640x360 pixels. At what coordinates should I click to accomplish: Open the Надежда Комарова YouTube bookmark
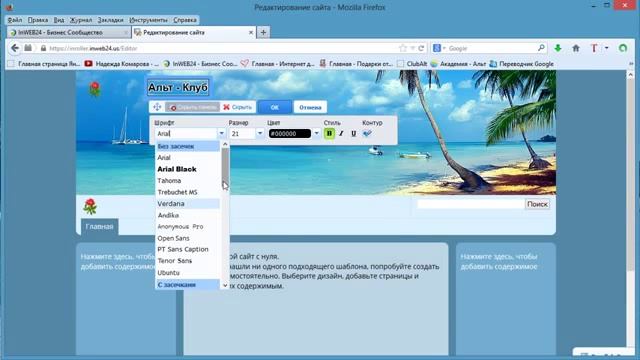coord(122,64)
